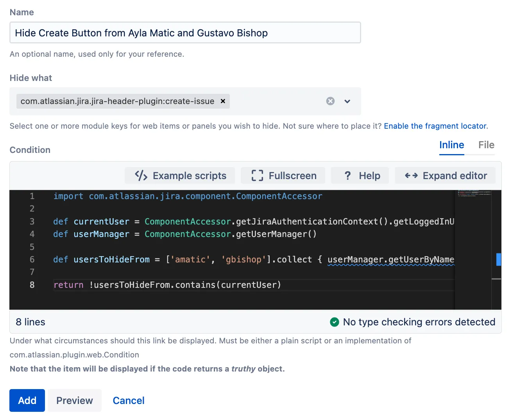
Task: Click the 'gbishop' string in code
Action: point(243,260)
